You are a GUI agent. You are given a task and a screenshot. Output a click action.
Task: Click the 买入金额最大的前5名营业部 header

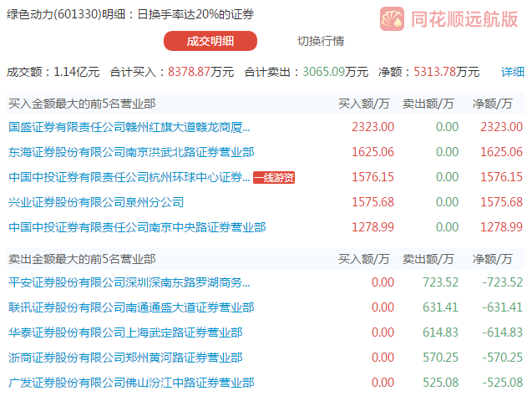point(82,104)
